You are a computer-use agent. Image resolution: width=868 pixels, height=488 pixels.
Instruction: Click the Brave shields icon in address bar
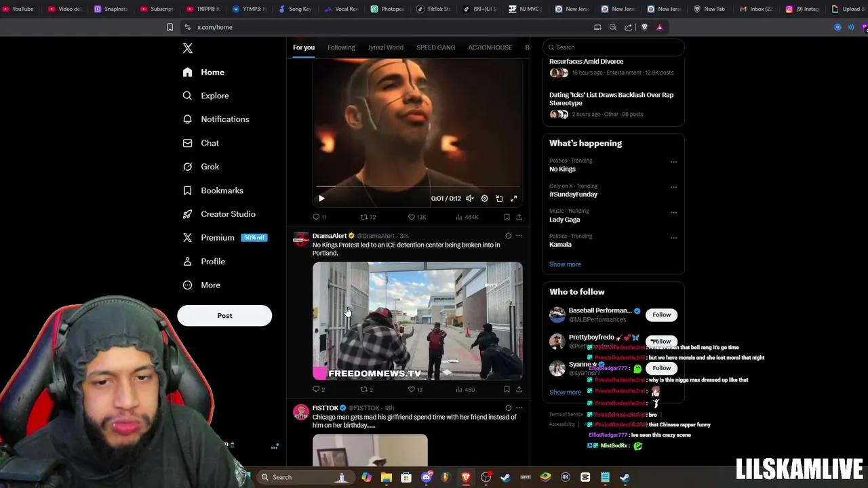(644, 27)
